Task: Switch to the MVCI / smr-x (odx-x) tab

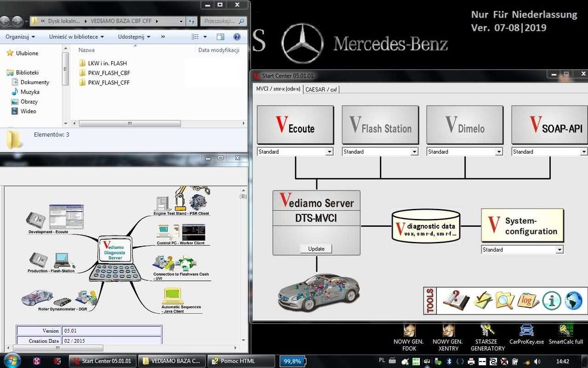Action: [x=278, y=89]
